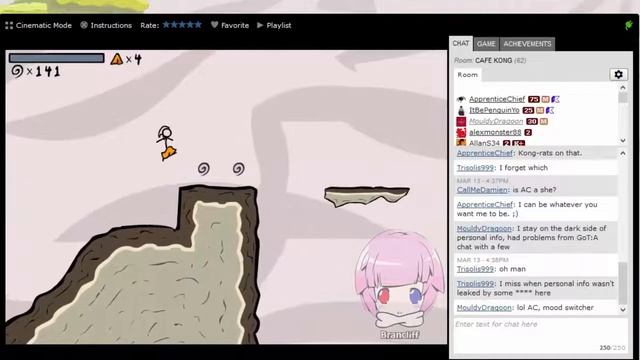Open the ACHIEVEMENTS tab

(527, 44)
